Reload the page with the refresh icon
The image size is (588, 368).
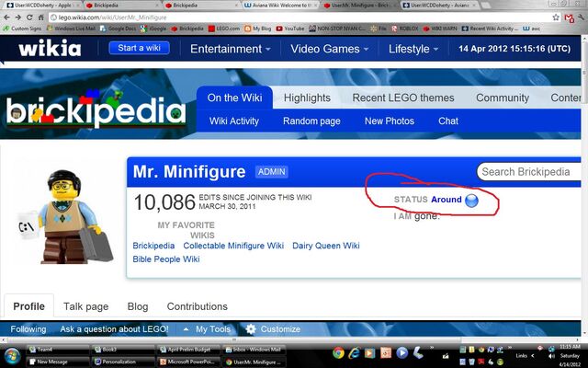tap(29, 17)
